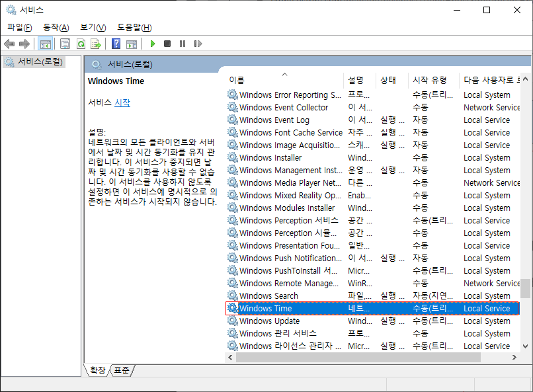Viewport: 533px width, 392px height.
Task: Click gear icon of Windows 관리 서비스 row
Action: click(233, 334)
